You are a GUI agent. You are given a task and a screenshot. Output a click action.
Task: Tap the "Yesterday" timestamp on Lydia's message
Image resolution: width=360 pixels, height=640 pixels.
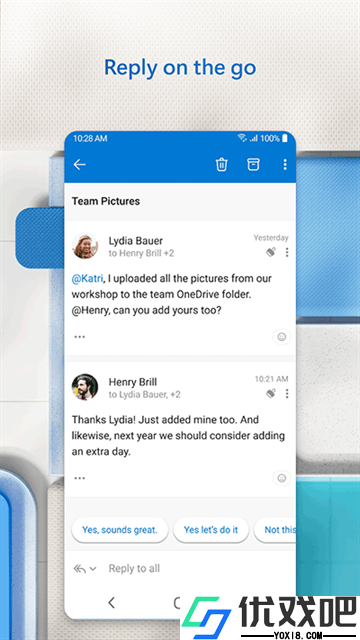(271, 238)
